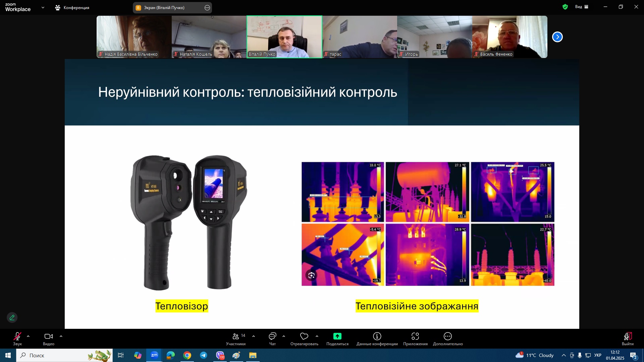Screen dimensions: 644x362
Task: Open Данные конференции info icon
Action: coord(377,337)
